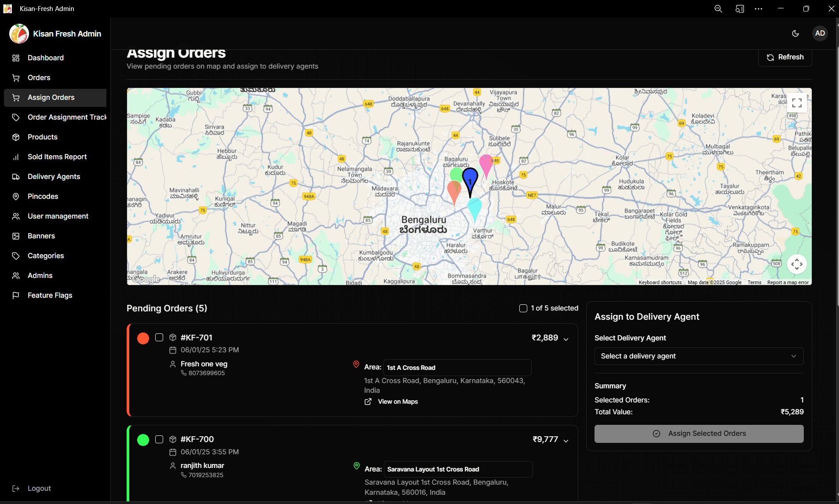
Task: Check order #KF-700 checkbox
Action: tap(159, 439)
